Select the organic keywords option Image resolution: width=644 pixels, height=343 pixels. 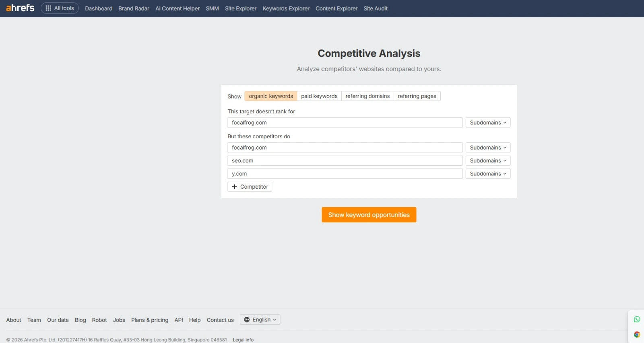[x=271, y=96]
